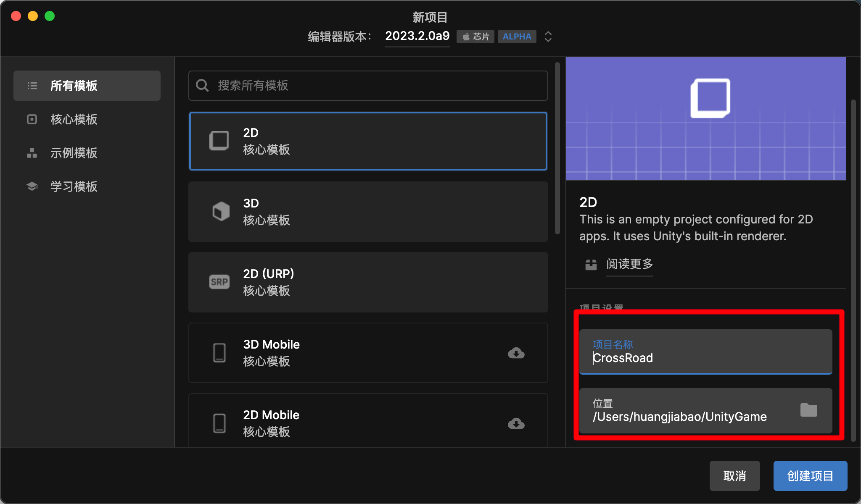
Task: Click the ALPHA version badge
Action: tap(517, 37)
